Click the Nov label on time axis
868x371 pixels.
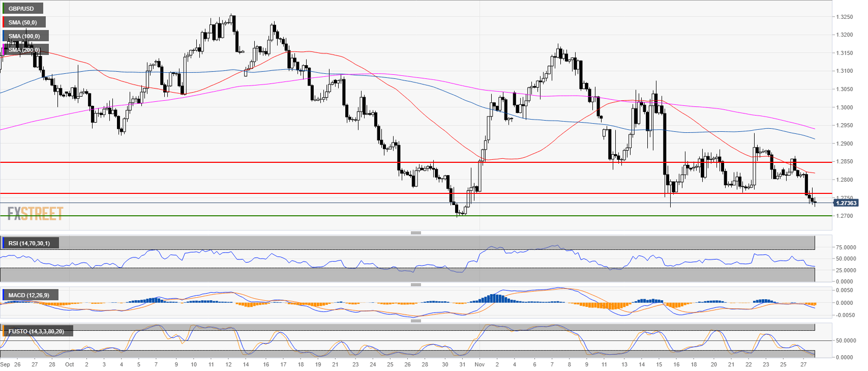(480, 364)
